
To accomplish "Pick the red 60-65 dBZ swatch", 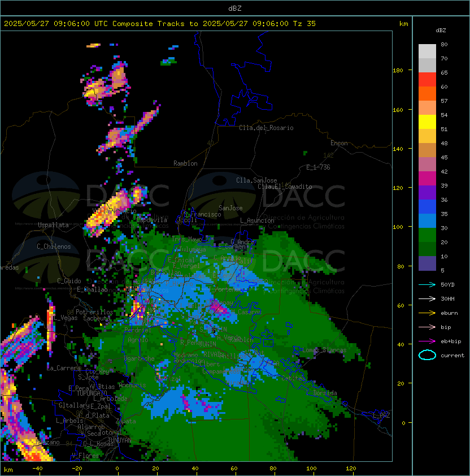I will 427,80.
